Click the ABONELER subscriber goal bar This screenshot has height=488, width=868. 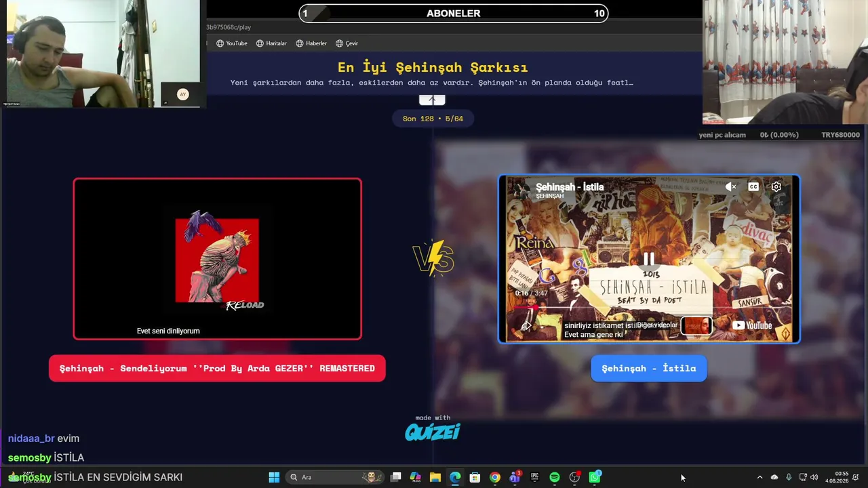click(x=454, y=14)
